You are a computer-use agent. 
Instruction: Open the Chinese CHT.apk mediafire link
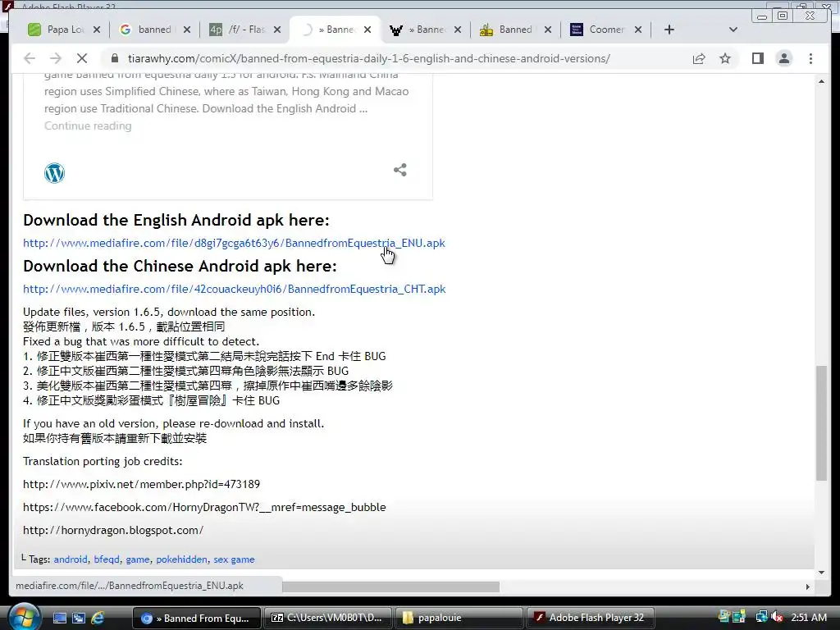click(234, 289)
